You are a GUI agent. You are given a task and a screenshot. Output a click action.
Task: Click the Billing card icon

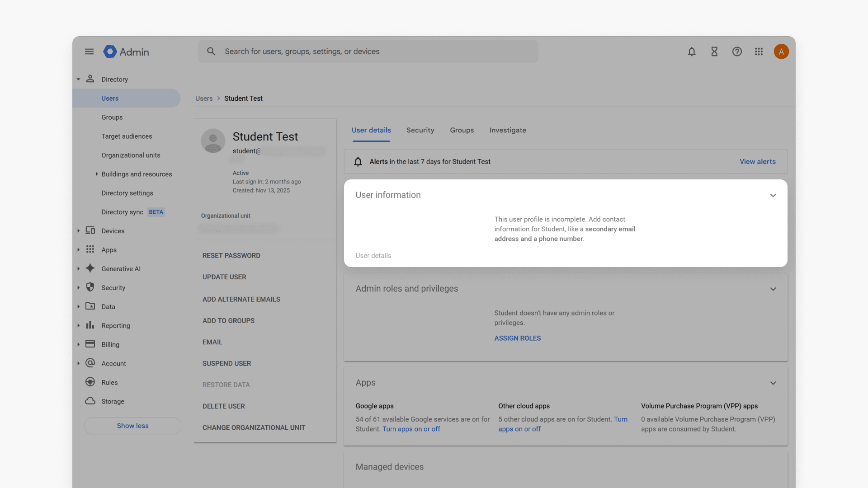tap(90, 344)
